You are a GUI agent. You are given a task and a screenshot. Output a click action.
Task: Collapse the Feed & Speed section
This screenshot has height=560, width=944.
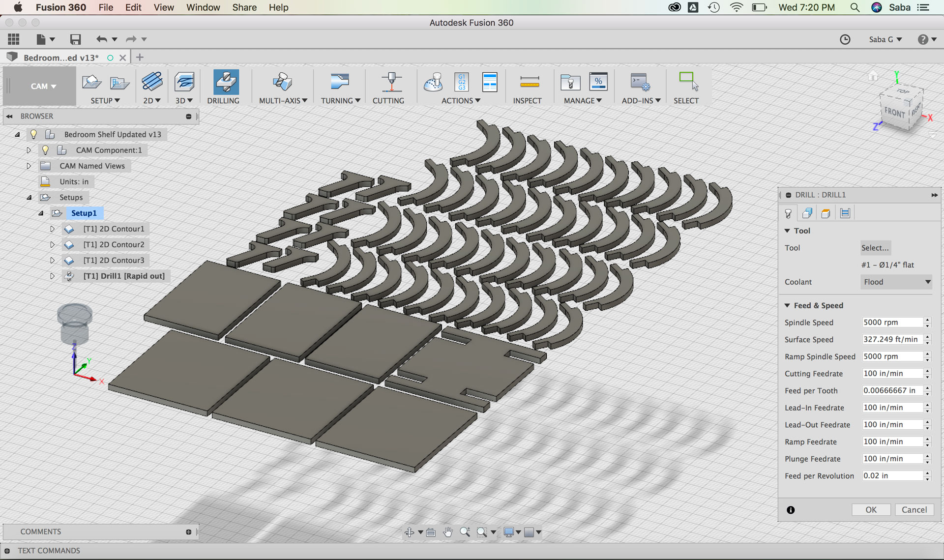tap(787, 305)
